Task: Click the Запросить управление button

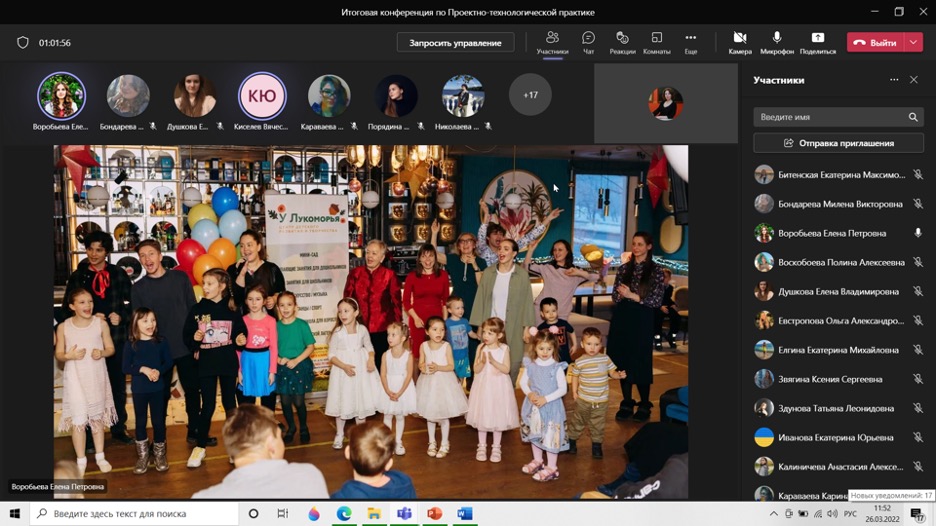Action: tap(455, 43)
